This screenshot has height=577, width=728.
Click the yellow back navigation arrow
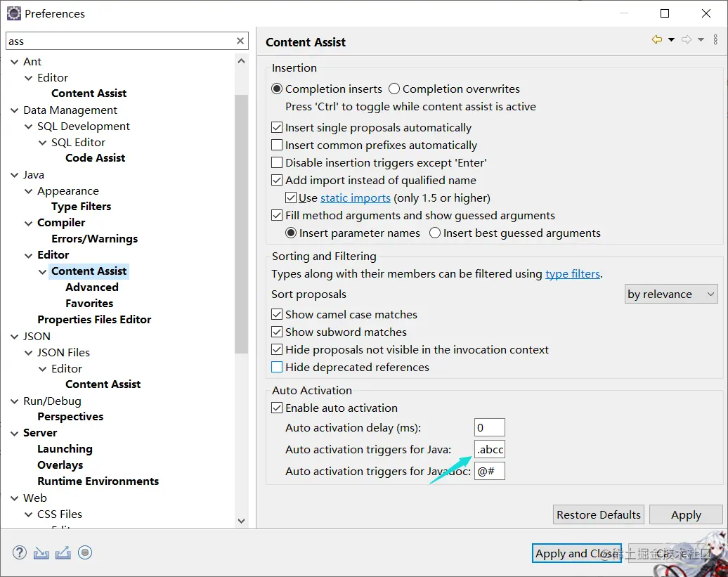coord(657,40)
